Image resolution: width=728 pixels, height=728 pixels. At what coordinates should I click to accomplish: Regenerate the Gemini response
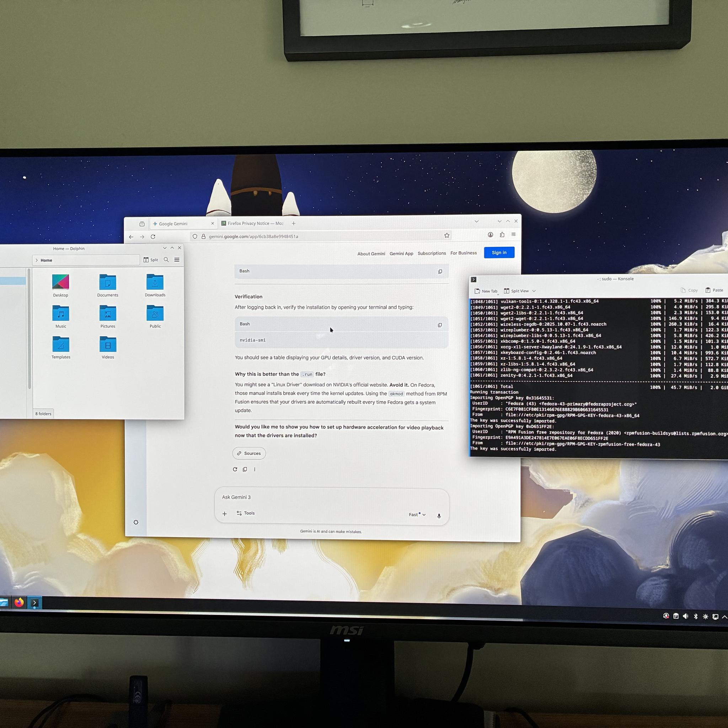(235, 469)
